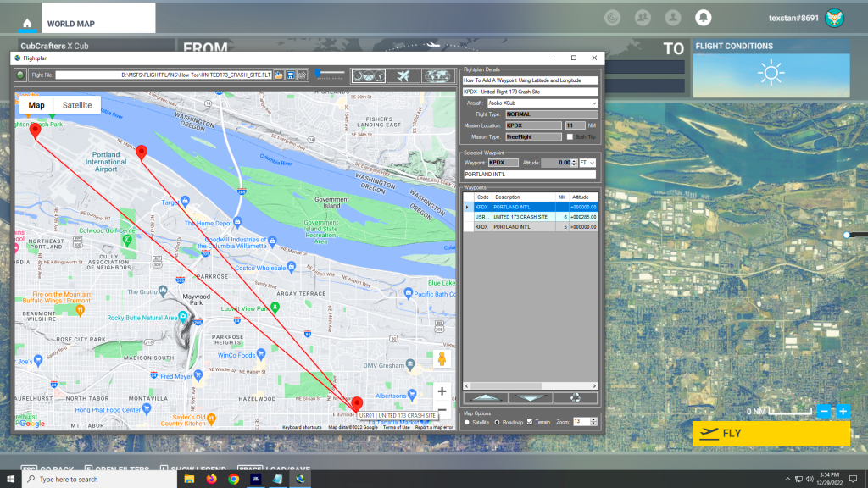This screenshot has height=488, width=868.
Task: Open the notifications bell in MSFS header
Action: [x=703, y=18]
